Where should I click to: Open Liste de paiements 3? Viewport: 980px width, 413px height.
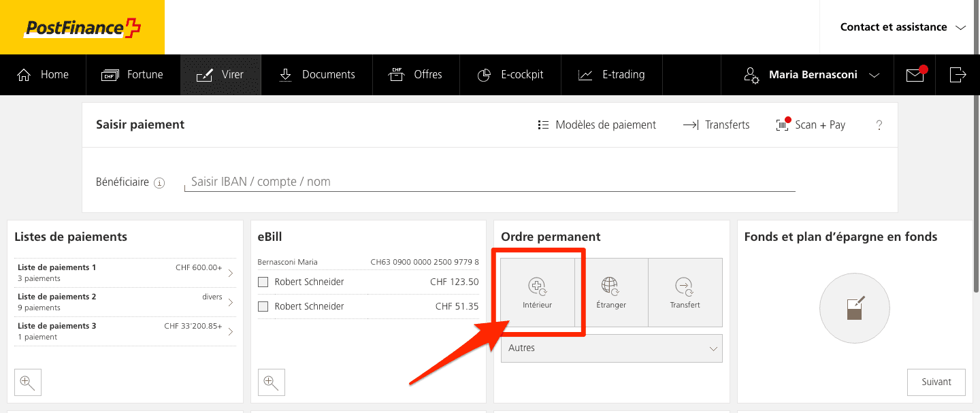point(125,331)
